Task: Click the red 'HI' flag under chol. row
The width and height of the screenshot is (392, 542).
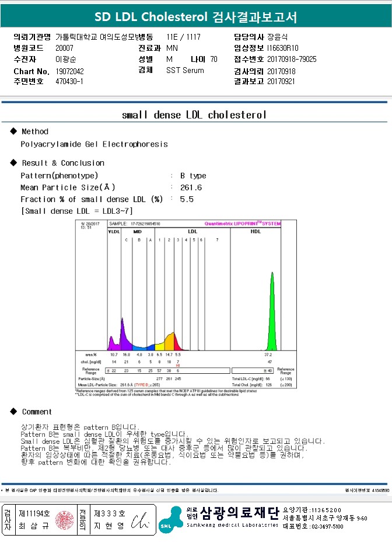Action: [x=178, y=366]
